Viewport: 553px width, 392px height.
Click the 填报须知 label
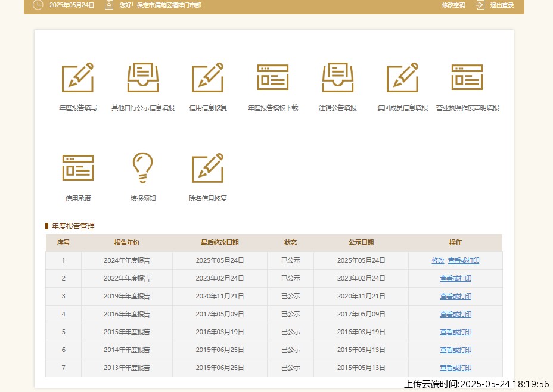(143, 198)
